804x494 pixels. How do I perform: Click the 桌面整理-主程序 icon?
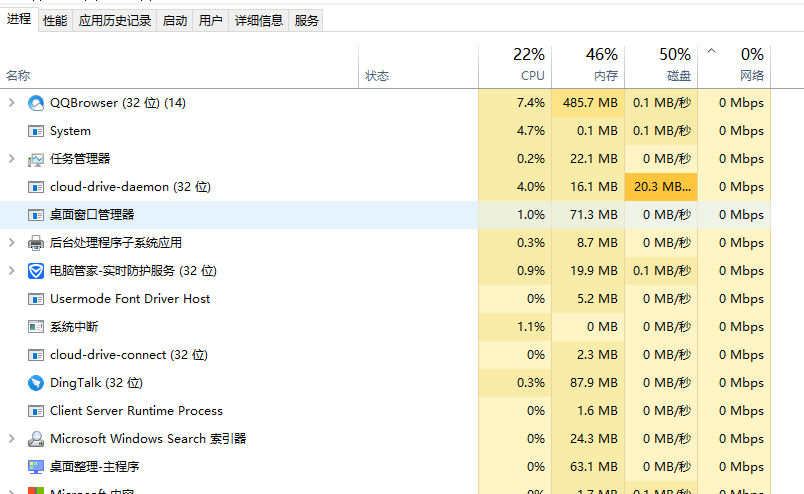[x=36, y=467]
